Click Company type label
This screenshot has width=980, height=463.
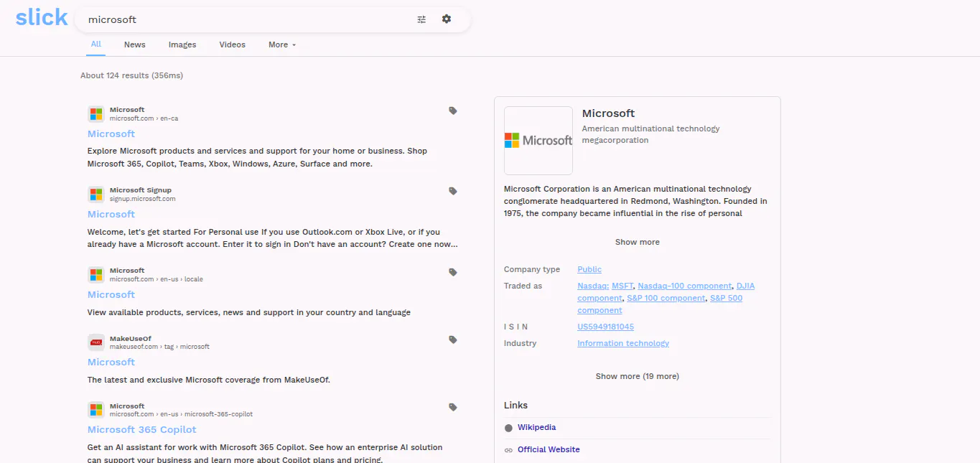[532, 269]
